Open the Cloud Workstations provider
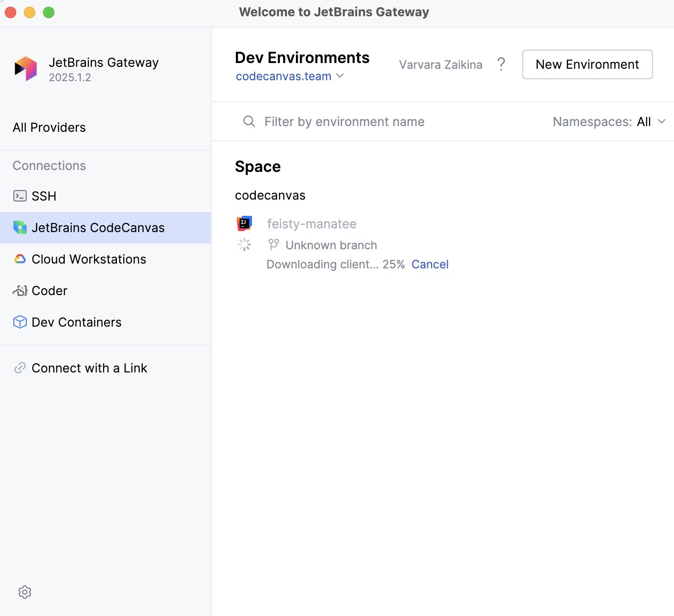This screenshot has height=616, width=674. [x=105, y=259]
